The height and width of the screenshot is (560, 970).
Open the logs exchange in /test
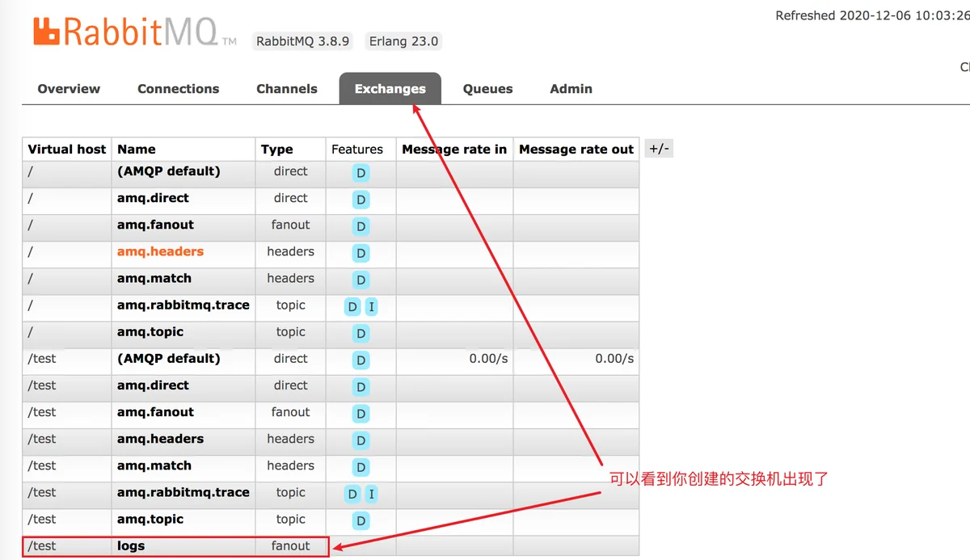pyautogui.click(x=131, y=546)
